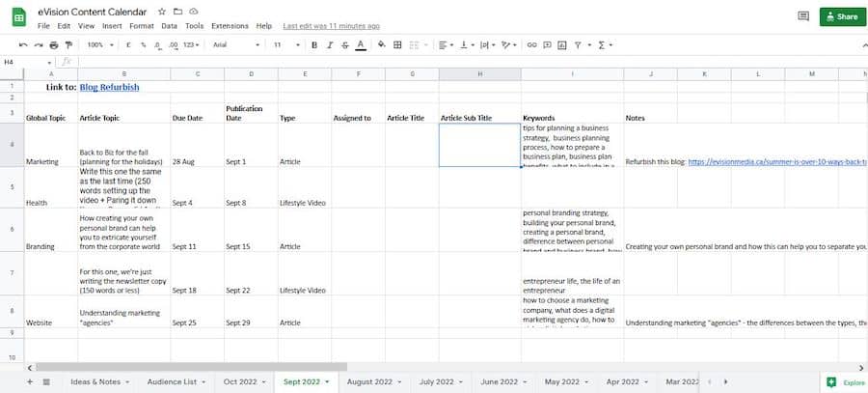Click the Undo arrow in toolbar

tap(23, 44)
